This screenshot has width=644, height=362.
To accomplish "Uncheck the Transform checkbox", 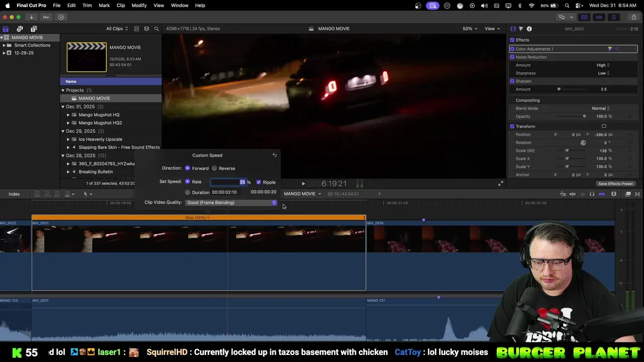I will pos(512,126).
